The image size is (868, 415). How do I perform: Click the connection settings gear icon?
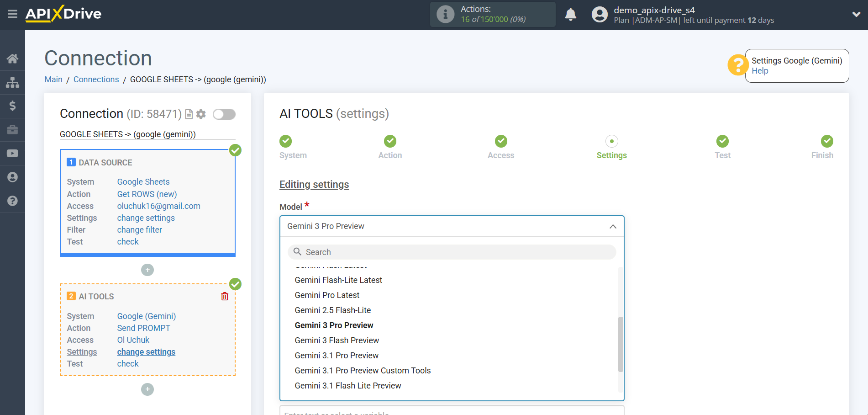(201, 114)
